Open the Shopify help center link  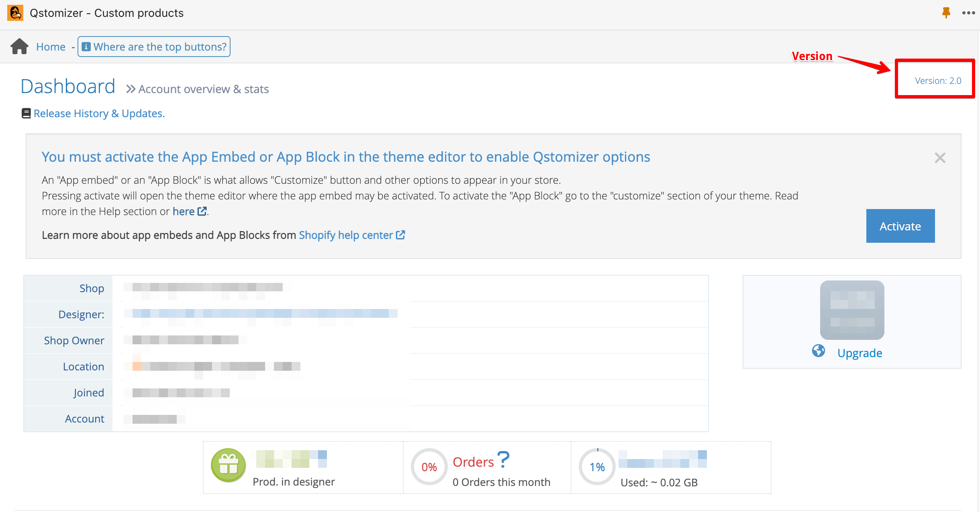[346, 235]
